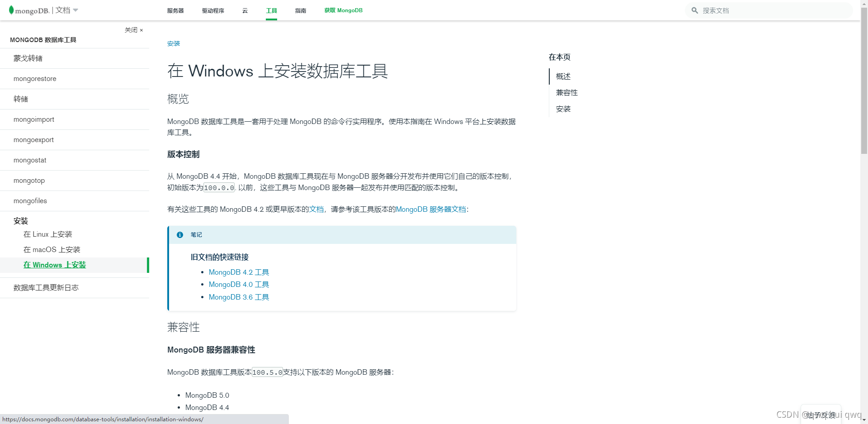Image resolution: width=868 pixels, height=424 pixels.
Task: Open 在 Linux 上安装 page
Action: [x=48, y=234]
